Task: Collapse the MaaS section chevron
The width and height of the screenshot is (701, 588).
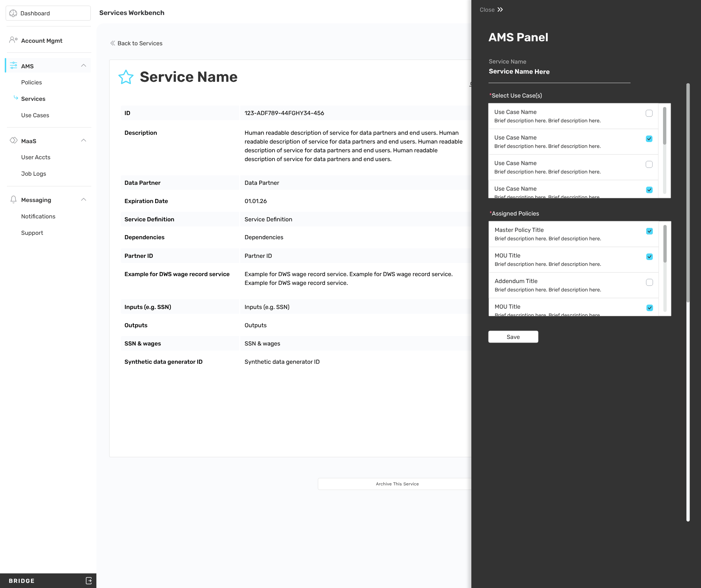Action: click(84, 141)
